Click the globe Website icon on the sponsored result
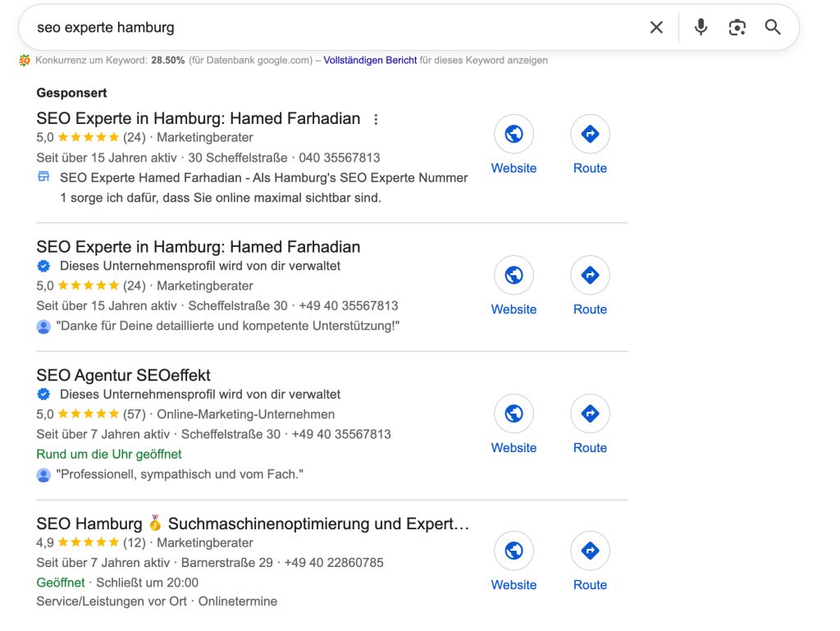840x631 pixels. coord(514,134)
